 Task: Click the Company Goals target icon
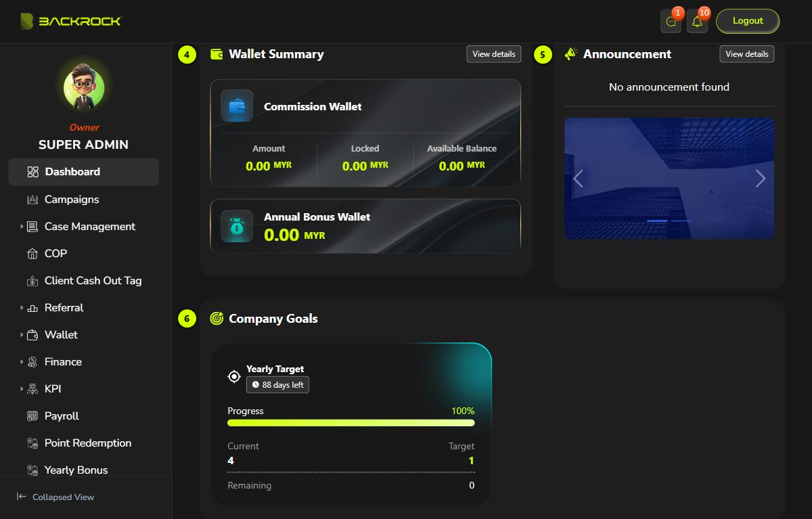(217, 318)
